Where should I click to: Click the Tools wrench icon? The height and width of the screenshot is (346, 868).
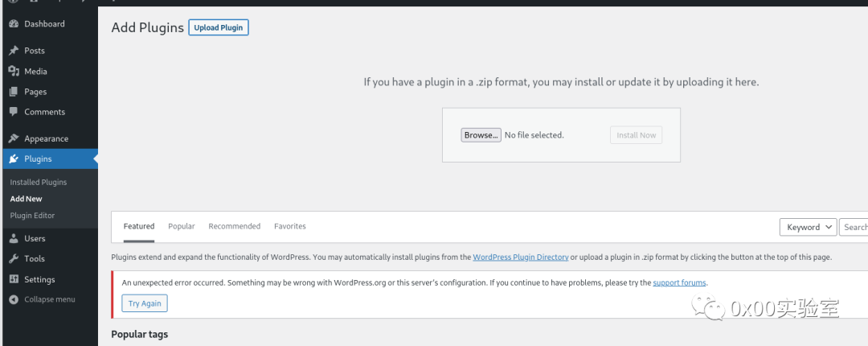coord(14,259)
